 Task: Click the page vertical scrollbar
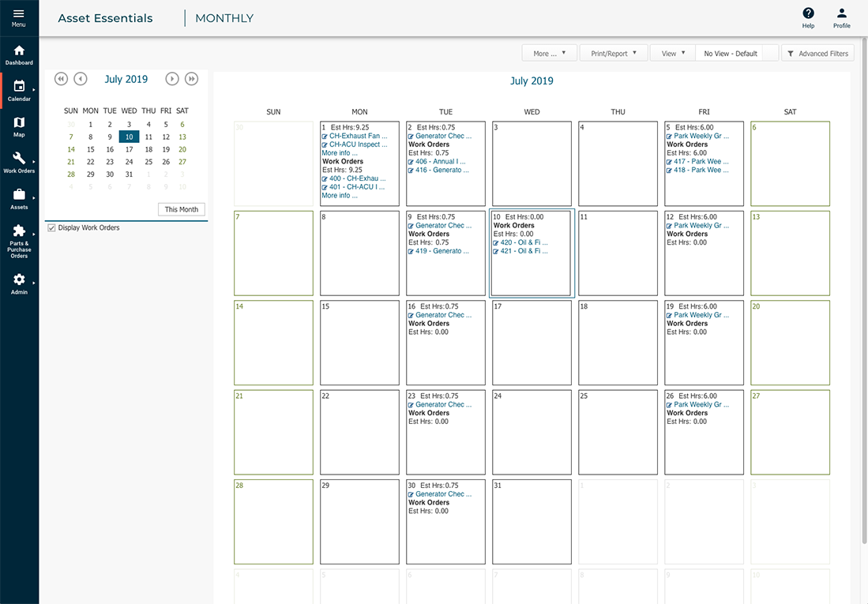(864, 291)
